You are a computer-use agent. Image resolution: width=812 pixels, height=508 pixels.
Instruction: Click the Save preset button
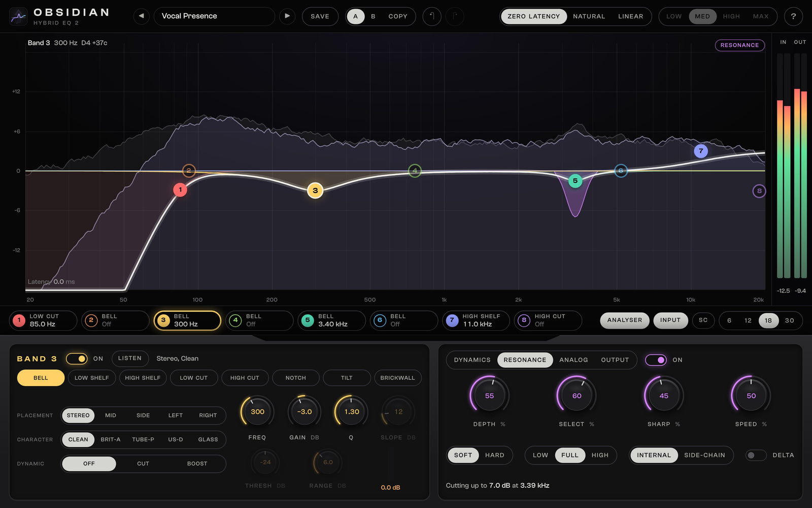point(320,16)
